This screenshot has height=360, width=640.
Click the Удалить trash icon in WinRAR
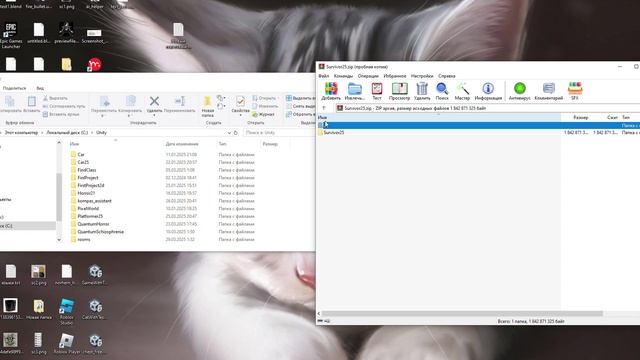point(422,91)
